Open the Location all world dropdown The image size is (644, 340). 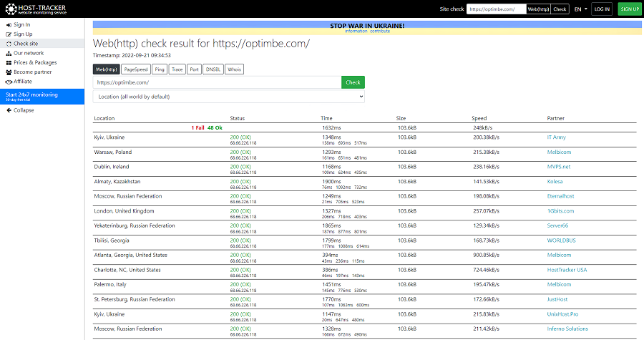(x=229, y=97)
